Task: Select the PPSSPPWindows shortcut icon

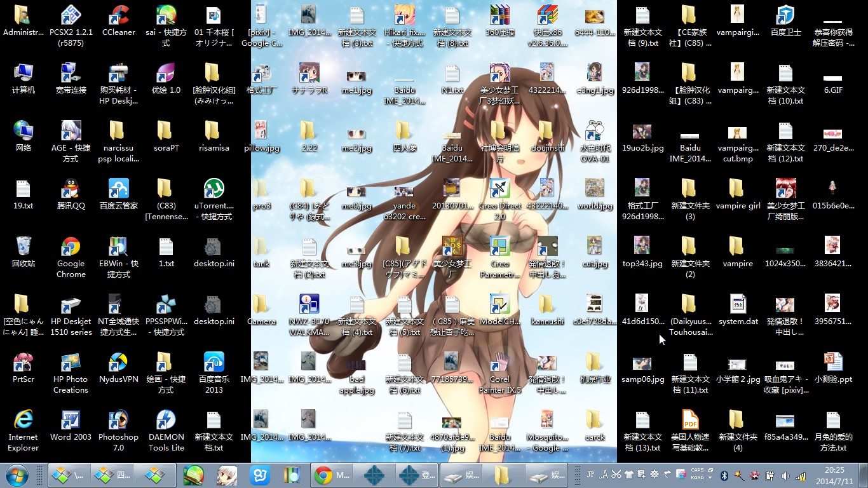Action: tap(166, 304)
